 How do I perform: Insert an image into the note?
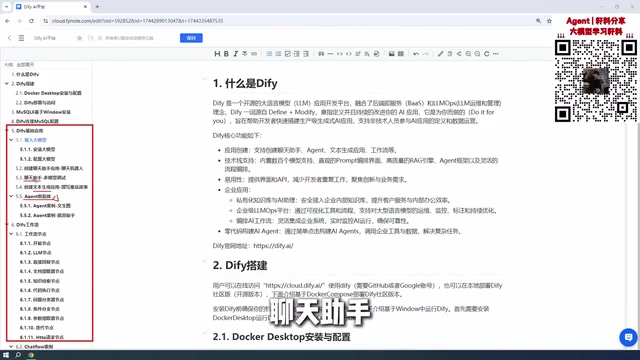click(x=391, y=54)
